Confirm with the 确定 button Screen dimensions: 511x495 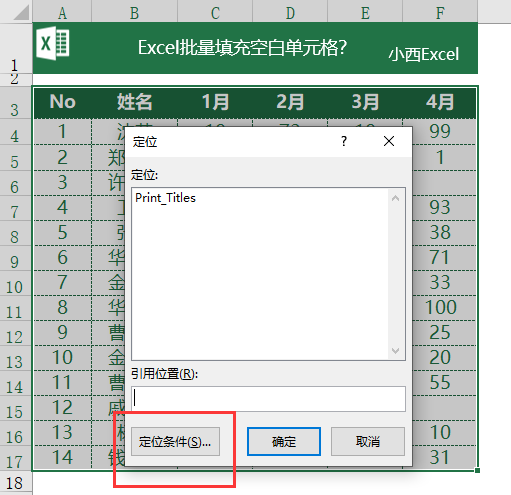284,441
